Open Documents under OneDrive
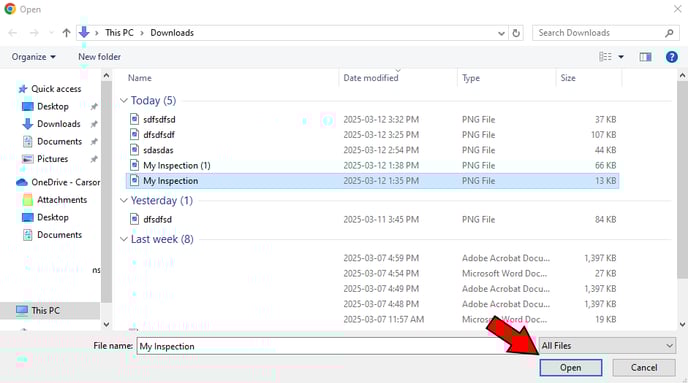The width and height of the screenshot is (688, 383). point(52,235)
